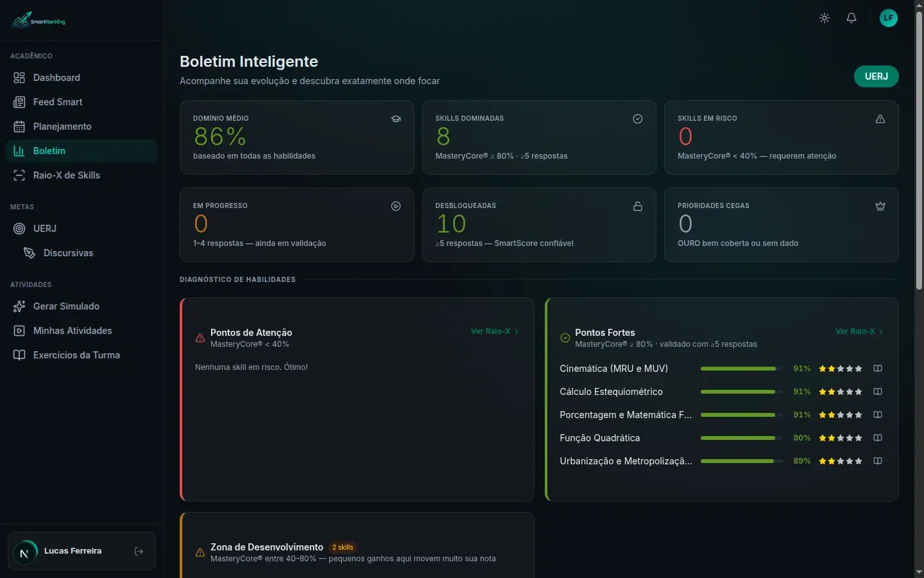
Task: Open the notifications bell
Action: point(851,18)
